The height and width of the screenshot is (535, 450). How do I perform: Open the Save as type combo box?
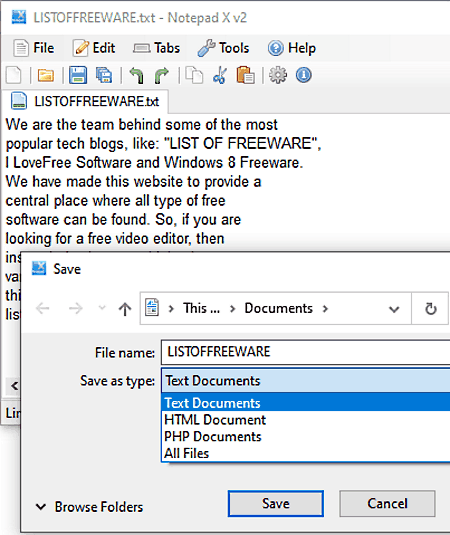pyautogui.click(x=306, y=380)
